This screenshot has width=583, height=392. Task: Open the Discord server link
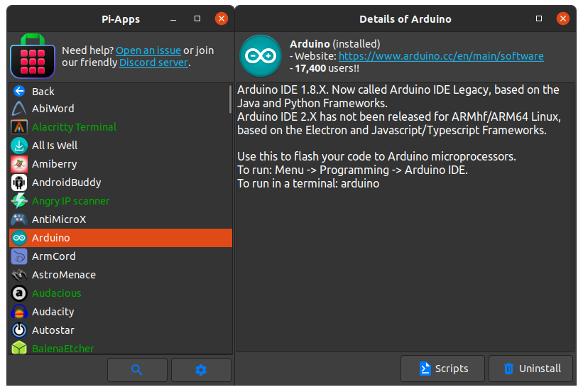(153, 62)
